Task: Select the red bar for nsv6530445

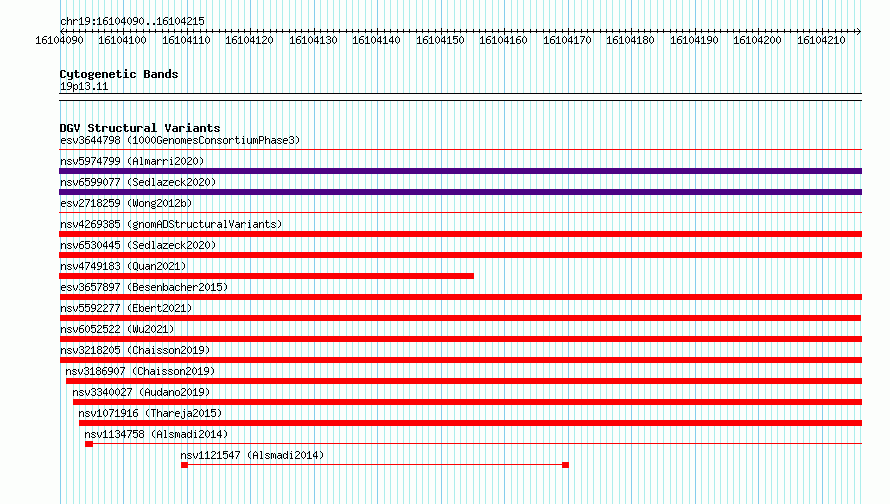Action: point(460,255)
